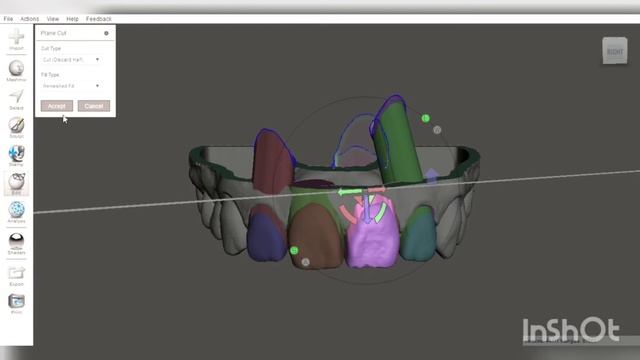Activate the Select tool

[x=16, y=99]
